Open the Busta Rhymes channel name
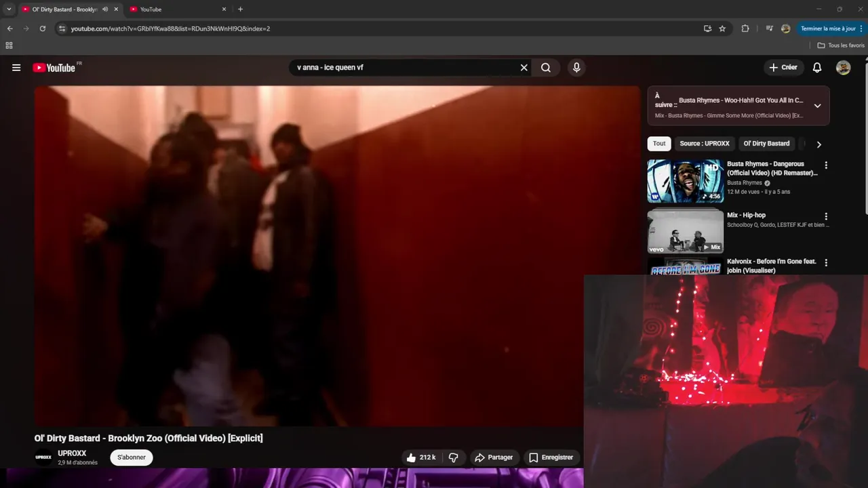This screenshot has height=488, width=868. pos(745,183)
